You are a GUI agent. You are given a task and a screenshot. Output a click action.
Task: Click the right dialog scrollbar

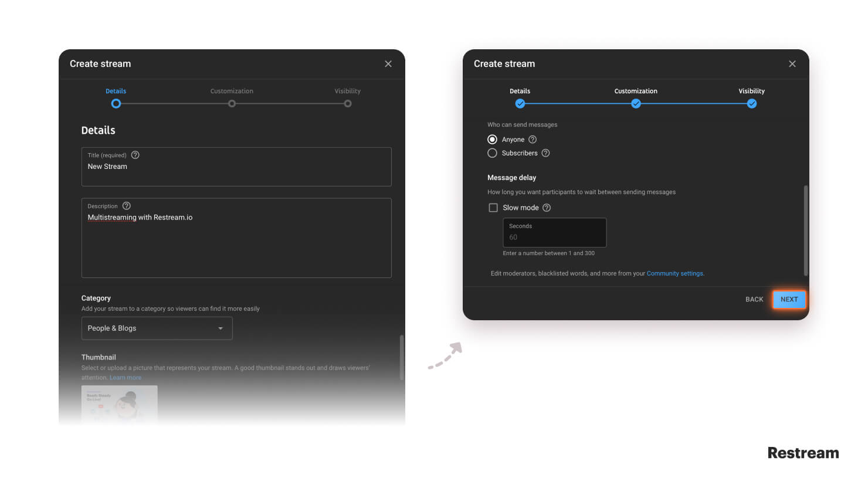coord(806,231)
